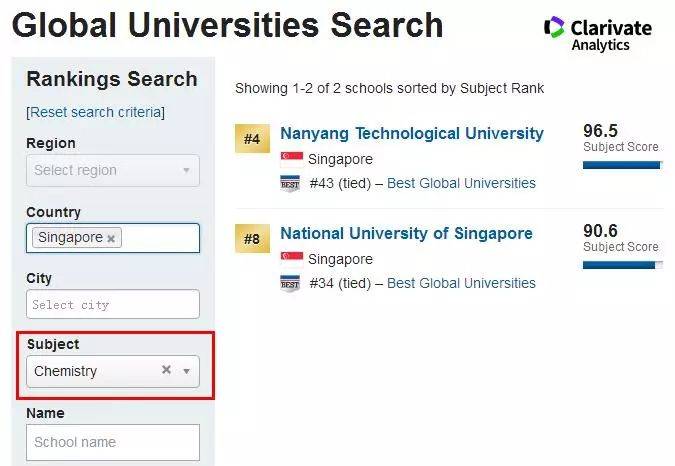Click the Best badge icon beside #34 (tied)
The height and width of the screenshot is (466, 675).
(x=291, y=284)
